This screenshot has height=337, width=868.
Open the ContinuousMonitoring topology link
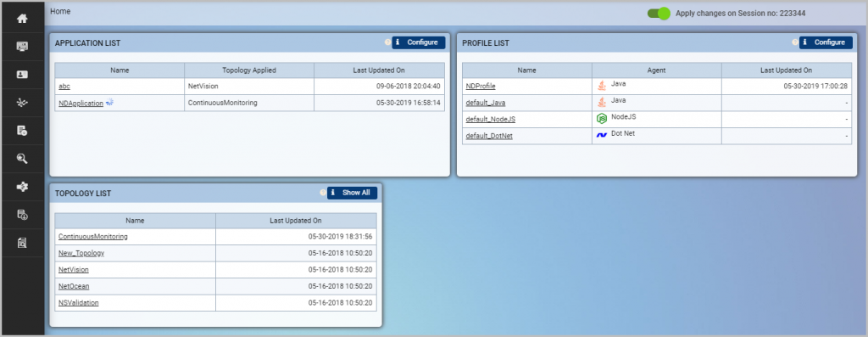pyautogui.click(x=93, y=237)
